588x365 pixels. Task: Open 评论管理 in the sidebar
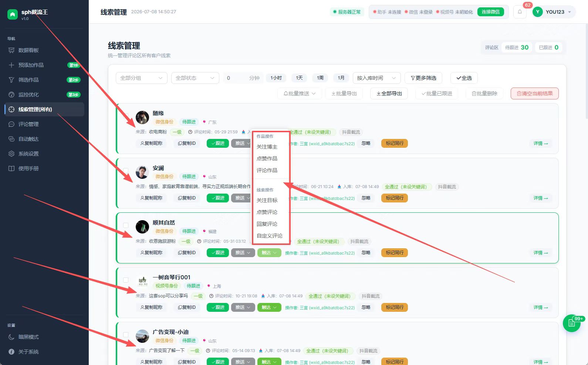[44, 124]
